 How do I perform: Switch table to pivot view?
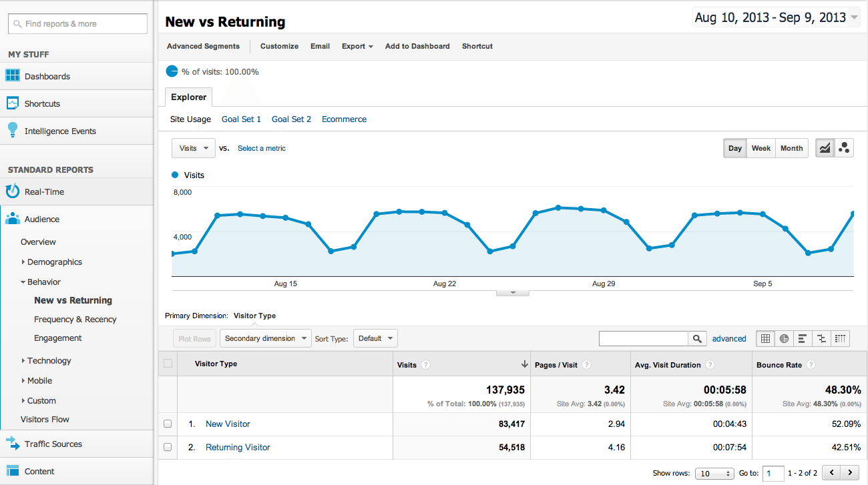tap(840, 339)
